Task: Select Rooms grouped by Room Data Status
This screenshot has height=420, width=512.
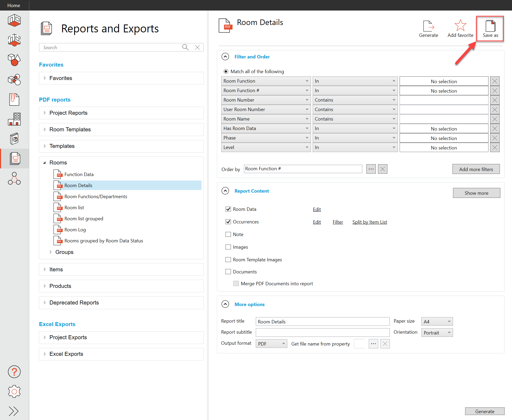Action: (104, 241)
